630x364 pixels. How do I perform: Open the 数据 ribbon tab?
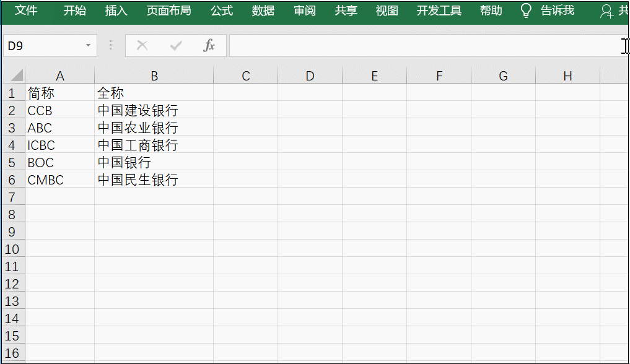(x=263, y=11)
